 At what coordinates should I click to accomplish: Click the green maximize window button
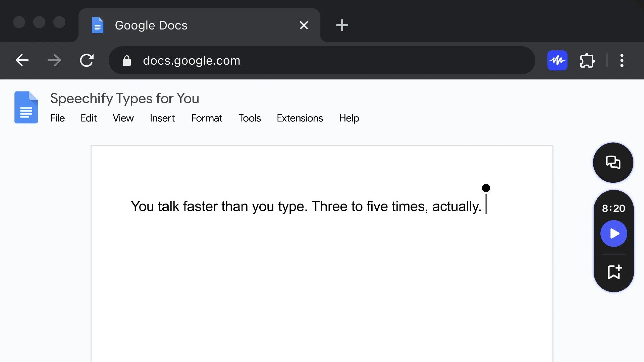[59, 22]
